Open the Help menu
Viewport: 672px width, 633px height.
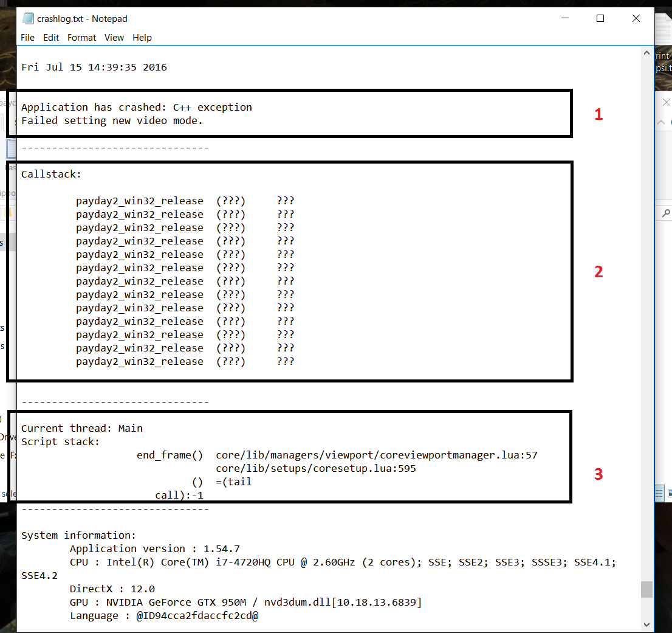pyautogui.click(x=142, y=38)
